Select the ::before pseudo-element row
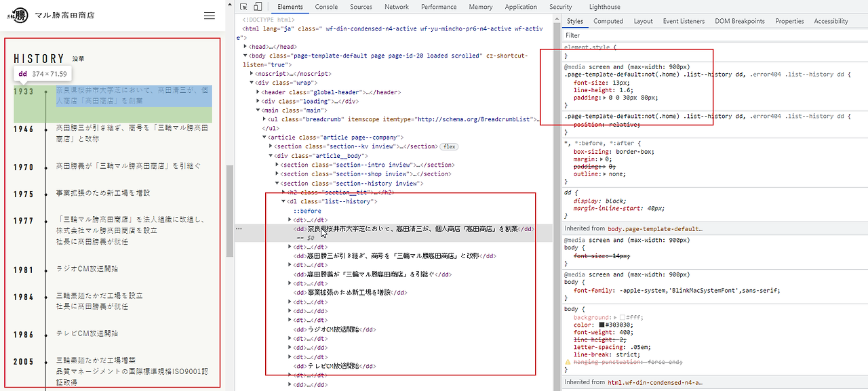 point(307,211)
